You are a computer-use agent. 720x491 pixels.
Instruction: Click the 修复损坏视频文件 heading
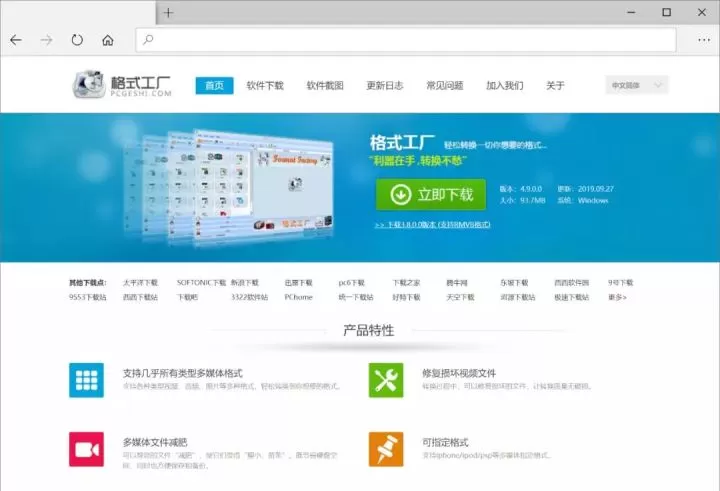coord(459,373)
